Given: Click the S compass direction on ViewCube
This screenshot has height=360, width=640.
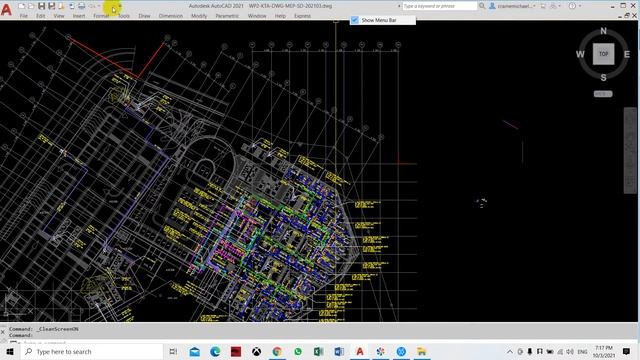Looking at the screenshot, I should pos(603,77).
